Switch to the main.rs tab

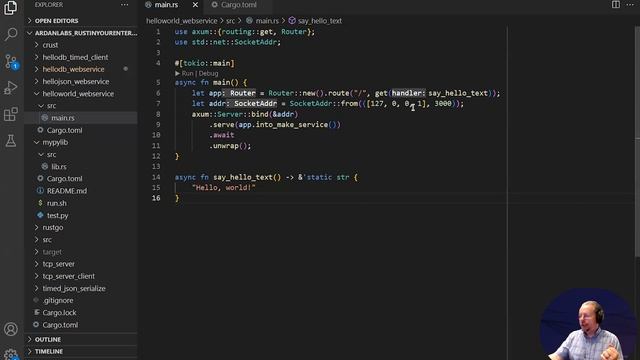coord(166,5)
